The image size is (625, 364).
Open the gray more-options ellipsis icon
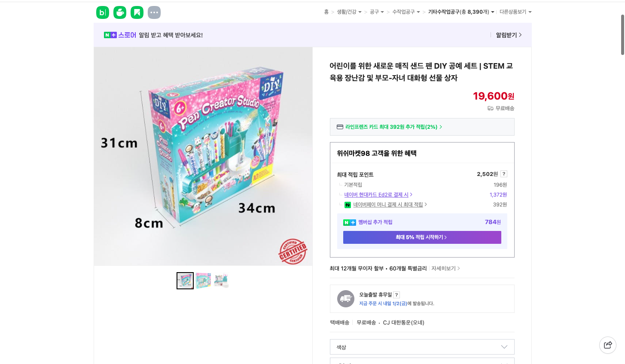coord(154,12)
